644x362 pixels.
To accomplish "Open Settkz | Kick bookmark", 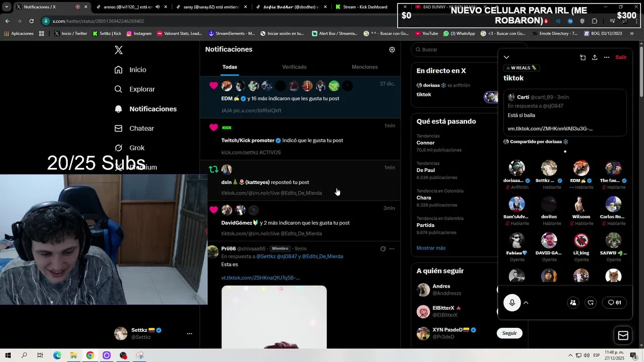I will point(107,34).
